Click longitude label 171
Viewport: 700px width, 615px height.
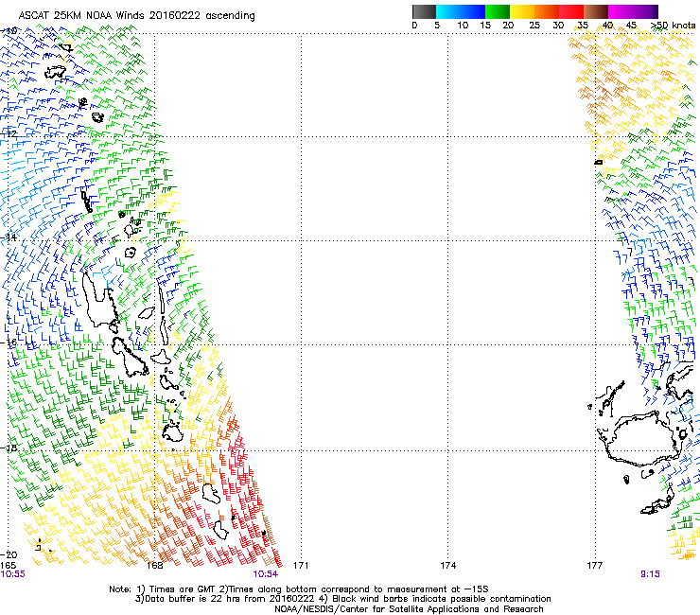tap(301, 566)
